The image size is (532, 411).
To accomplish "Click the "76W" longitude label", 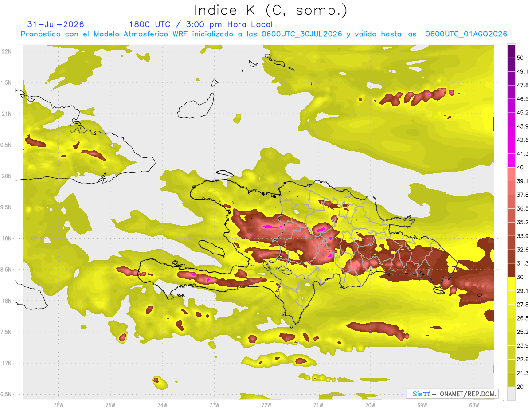I will (x=58, y=405).
